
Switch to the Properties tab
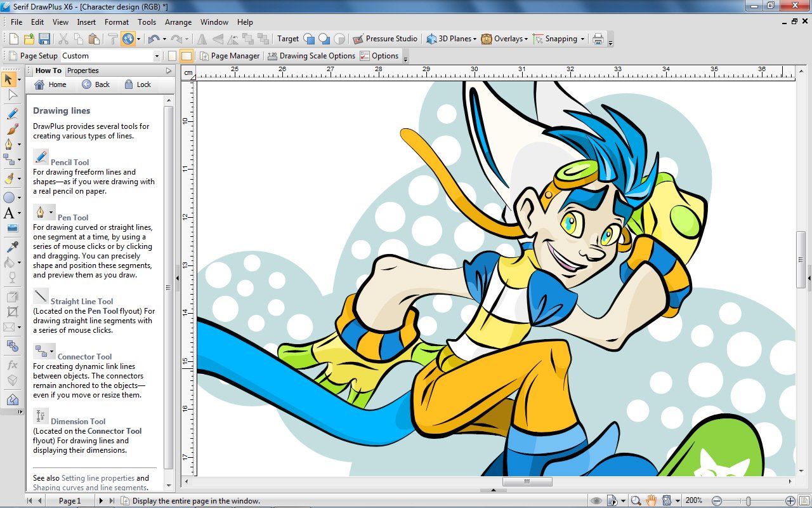82,70
